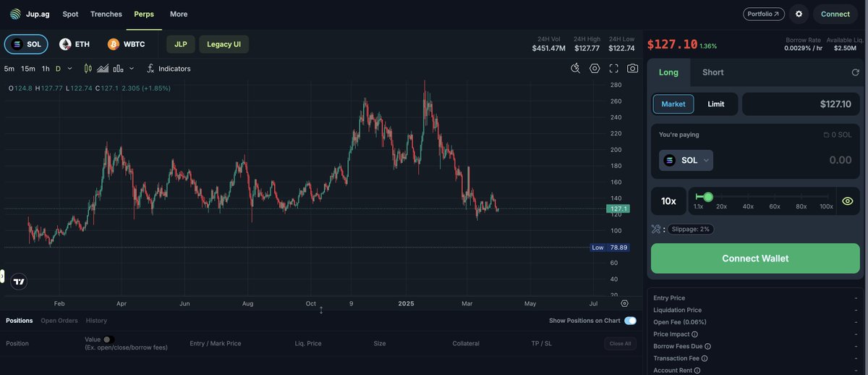Open fullscreen chart mode icon
Image resolution: width=868 pixels, height=375 pixels.
coord(613,68)
